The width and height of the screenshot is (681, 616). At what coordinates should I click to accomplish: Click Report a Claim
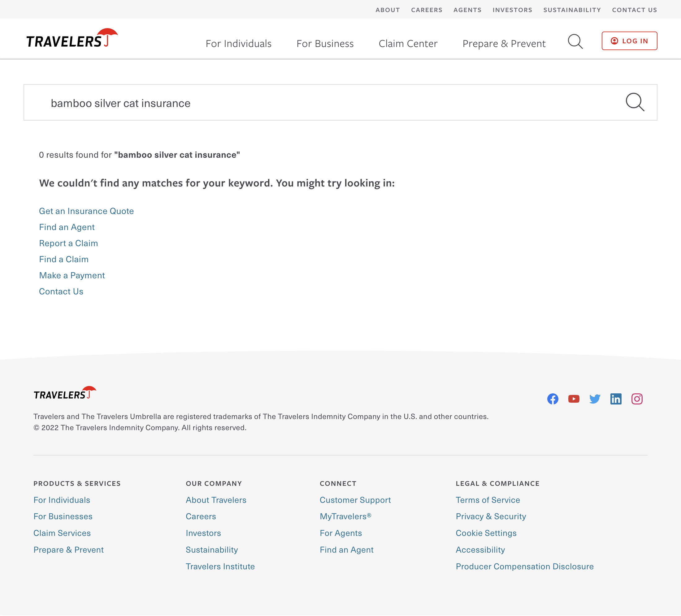pyautogui.click(x=69, y=243)
